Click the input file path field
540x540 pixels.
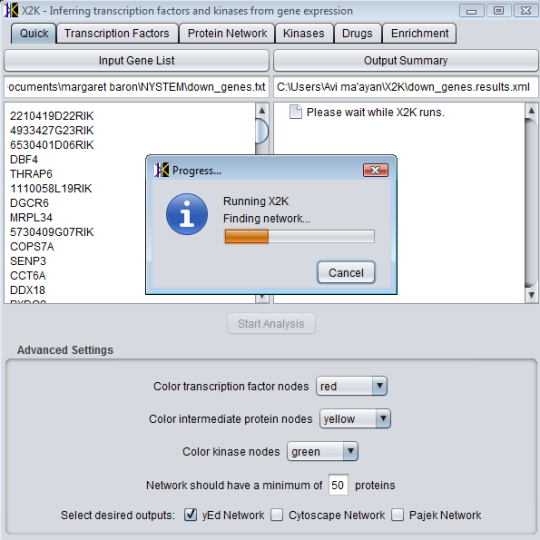[x=136, y=87]
